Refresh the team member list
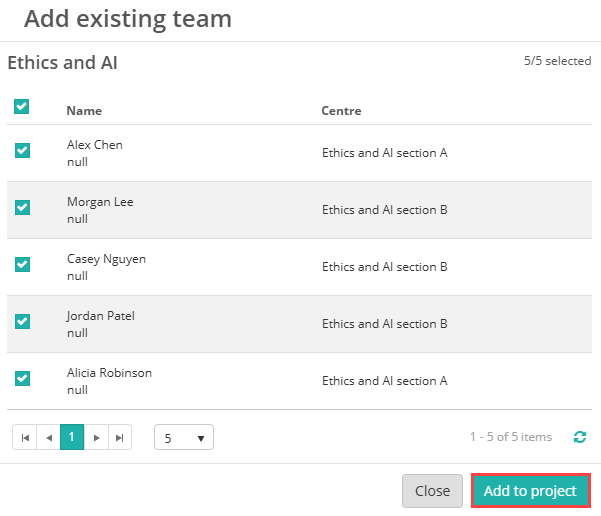This screenshot has height=516, width=601. (x=580, y=437)
